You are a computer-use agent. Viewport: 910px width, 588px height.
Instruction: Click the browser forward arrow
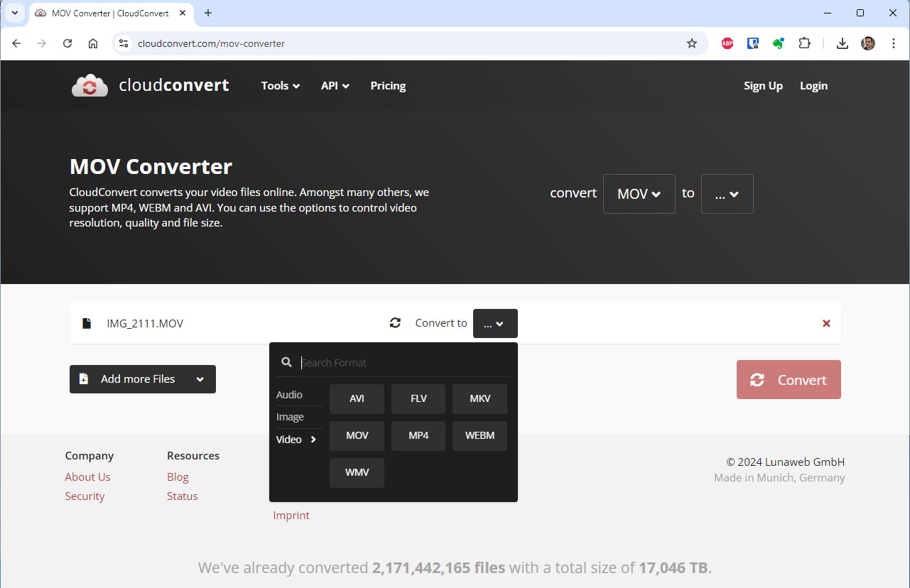click(42, 43)
